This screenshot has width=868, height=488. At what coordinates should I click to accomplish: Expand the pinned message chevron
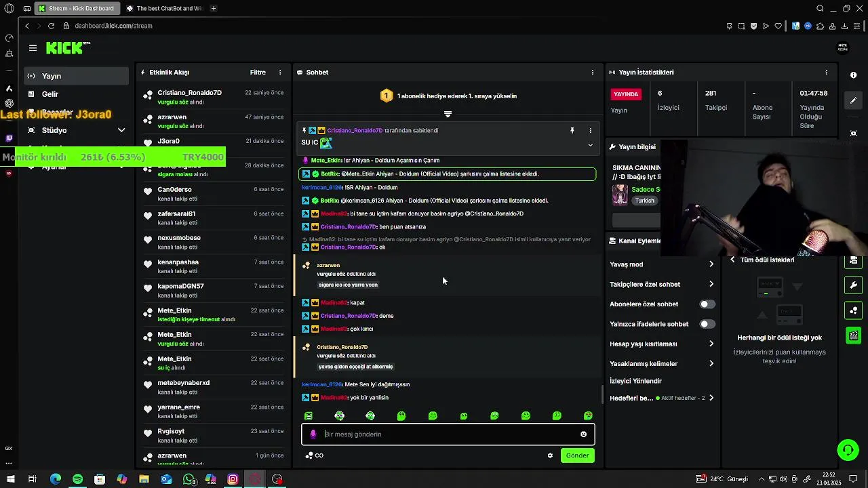590,145
